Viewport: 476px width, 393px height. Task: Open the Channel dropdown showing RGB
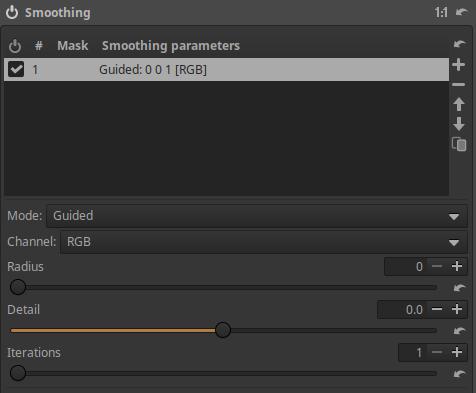coord(264,242)
